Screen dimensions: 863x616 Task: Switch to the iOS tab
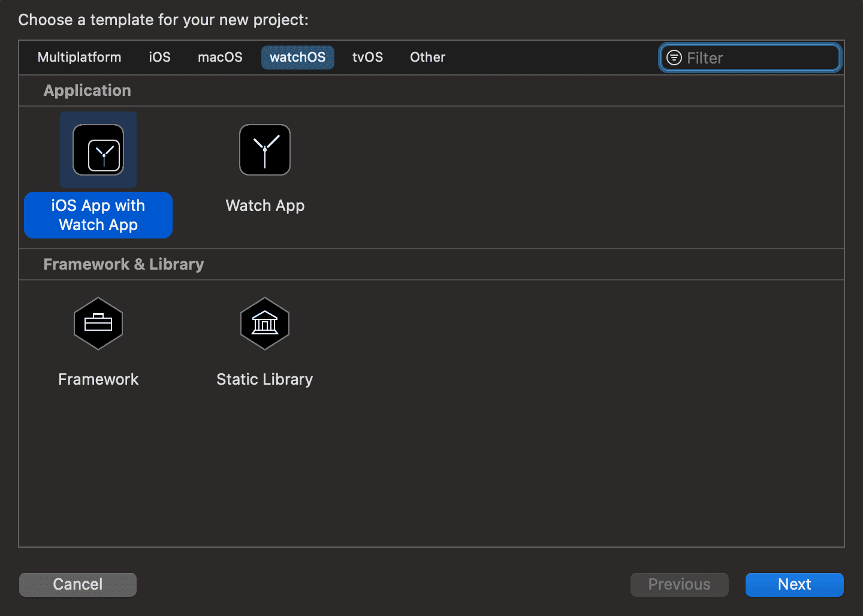pyautogui.click(x=159, y=58)
